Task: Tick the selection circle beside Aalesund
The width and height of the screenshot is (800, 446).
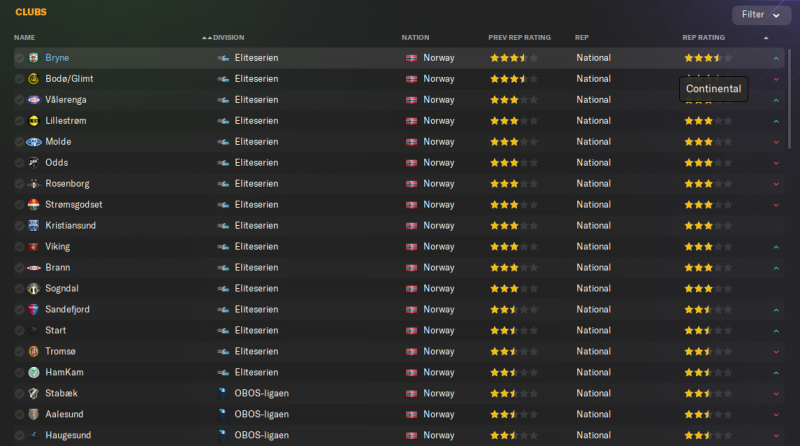Action: pyautogui.click(x=19, y=414)
